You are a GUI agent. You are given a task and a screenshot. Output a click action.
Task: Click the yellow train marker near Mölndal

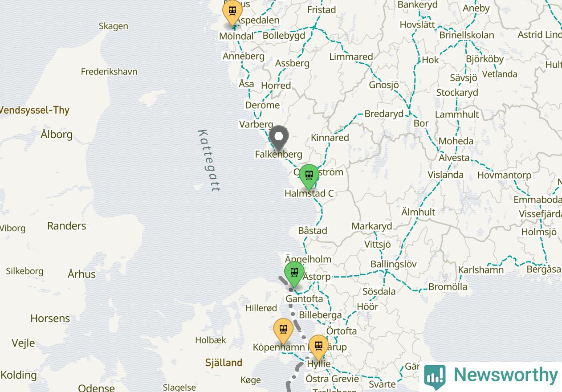pos(232,12)
